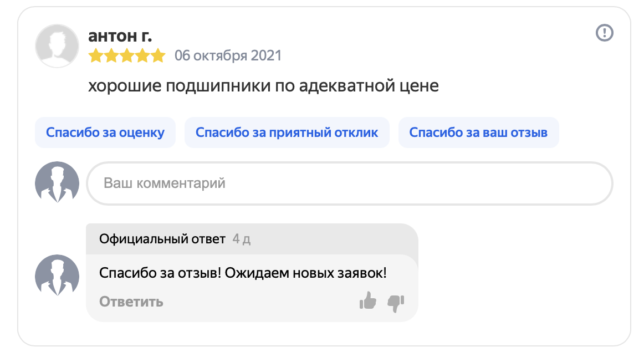Image resolution: width=644 pixels, height=352 pixels.
Task: Open reviewer name "антон г."
Action: coord(120,36)
